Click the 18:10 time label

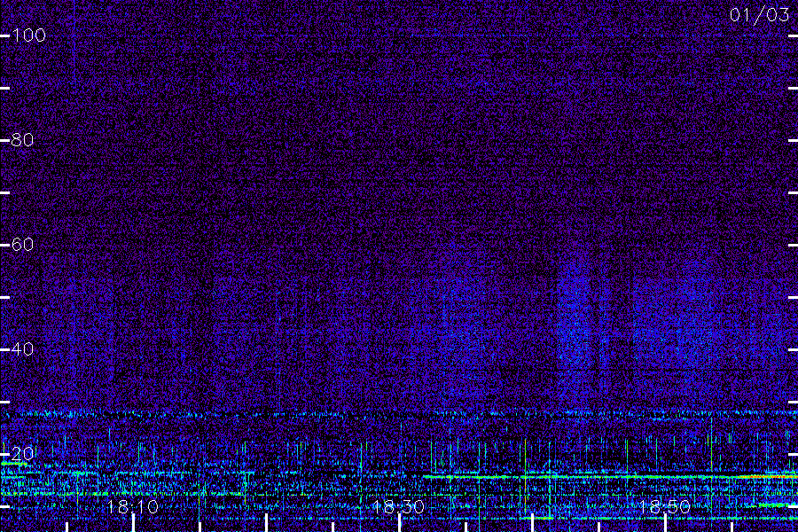tap(133, 506)
